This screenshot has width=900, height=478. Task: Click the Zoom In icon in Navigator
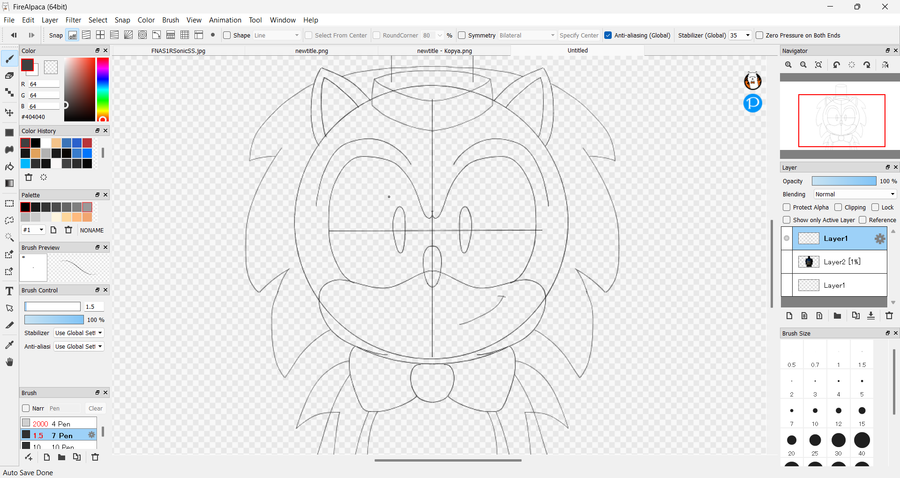(x=789, y=65)
